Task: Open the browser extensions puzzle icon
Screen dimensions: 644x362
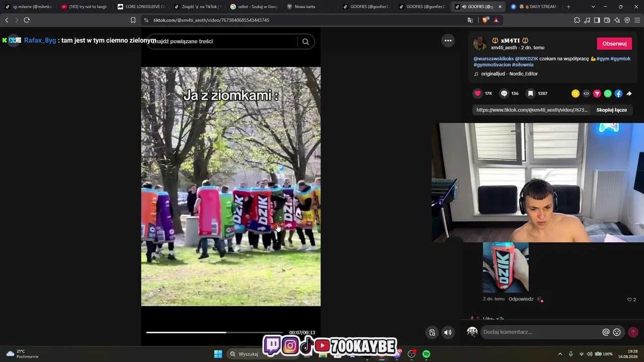Action: point(577,20)
